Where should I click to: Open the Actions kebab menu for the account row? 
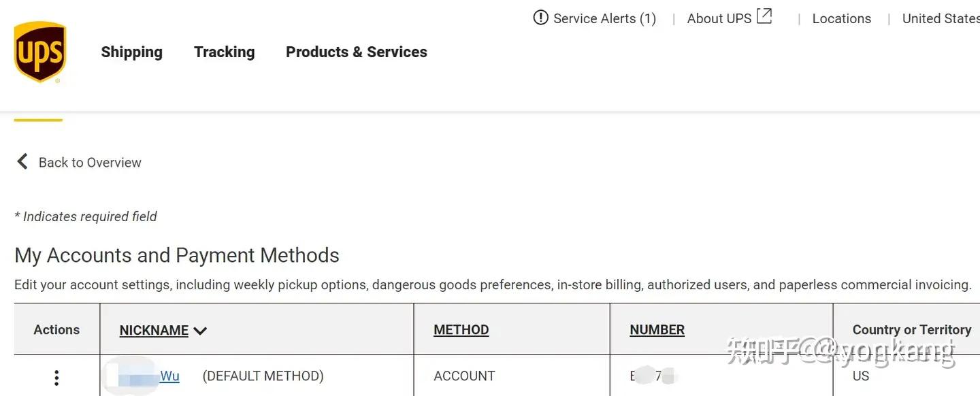click(56, 376)
